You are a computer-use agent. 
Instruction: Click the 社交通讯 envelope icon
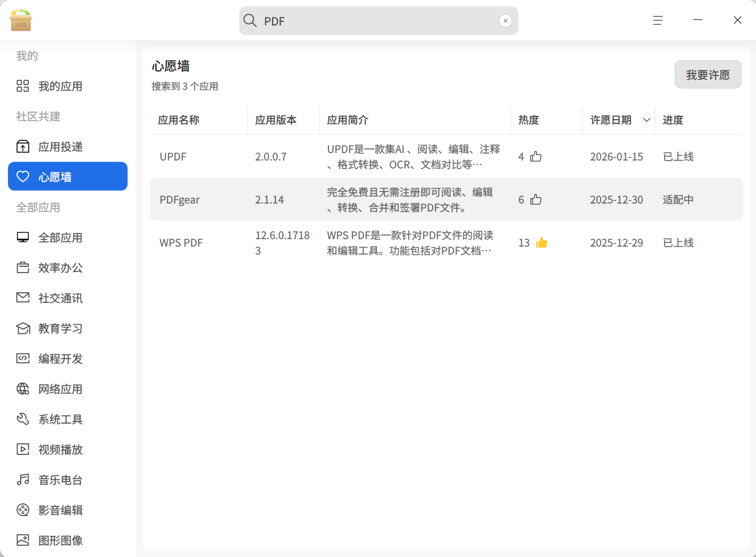coord(23,298)
